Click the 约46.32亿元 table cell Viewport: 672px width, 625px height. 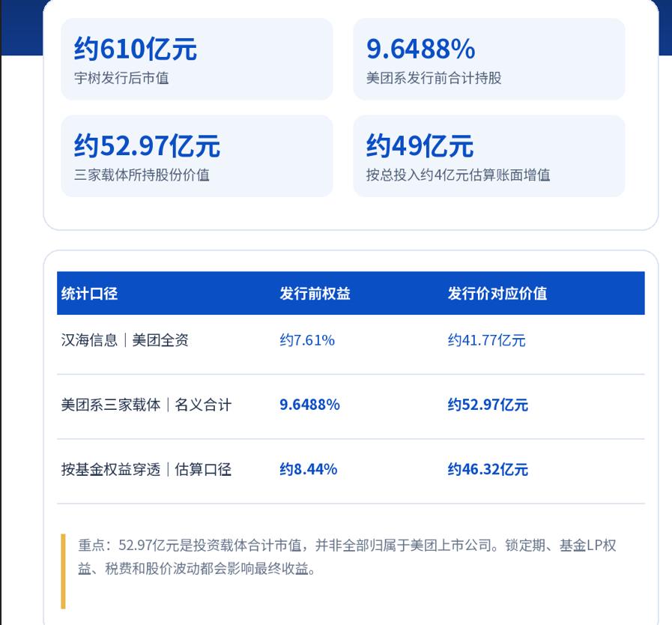pos(488,469)
